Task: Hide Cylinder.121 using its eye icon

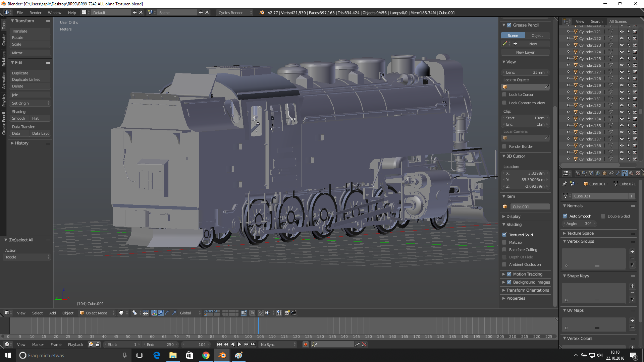Action: (622, 32)
